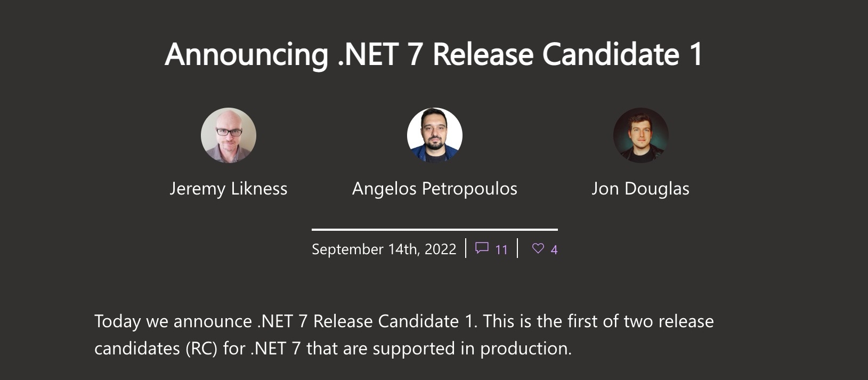Click vertical separator between comments and likes

518,248
